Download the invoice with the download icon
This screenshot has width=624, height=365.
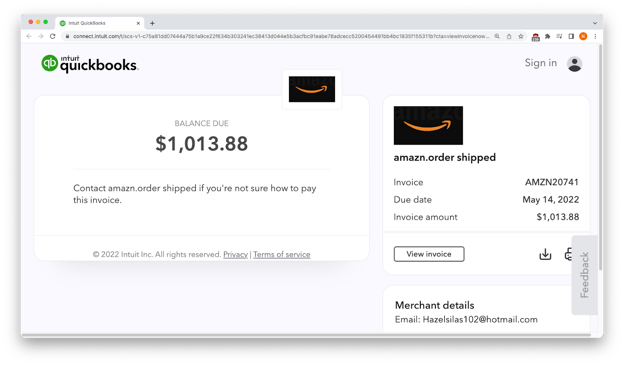pos(545,254)
